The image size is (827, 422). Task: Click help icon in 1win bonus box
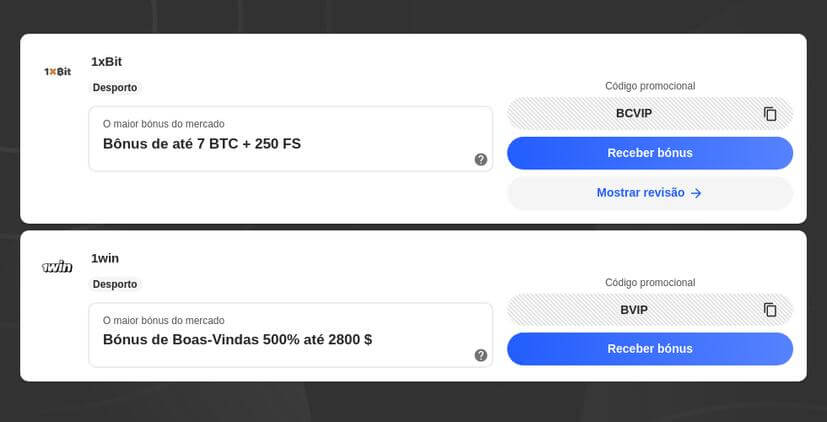coord(481,355)
